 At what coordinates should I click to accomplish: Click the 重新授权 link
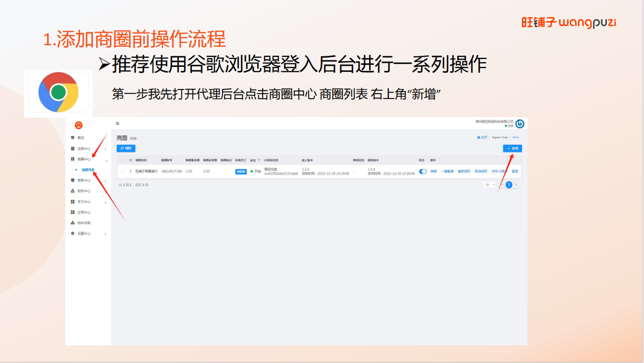coord(464,171)
